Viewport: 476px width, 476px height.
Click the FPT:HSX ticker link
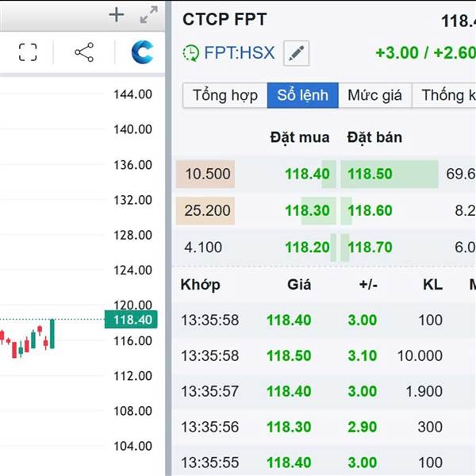(x=240, y=53)
